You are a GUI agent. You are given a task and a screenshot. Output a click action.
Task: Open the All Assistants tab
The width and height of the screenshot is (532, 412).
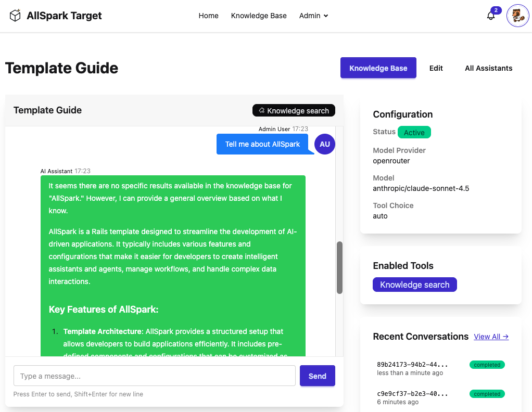(488, 68)
